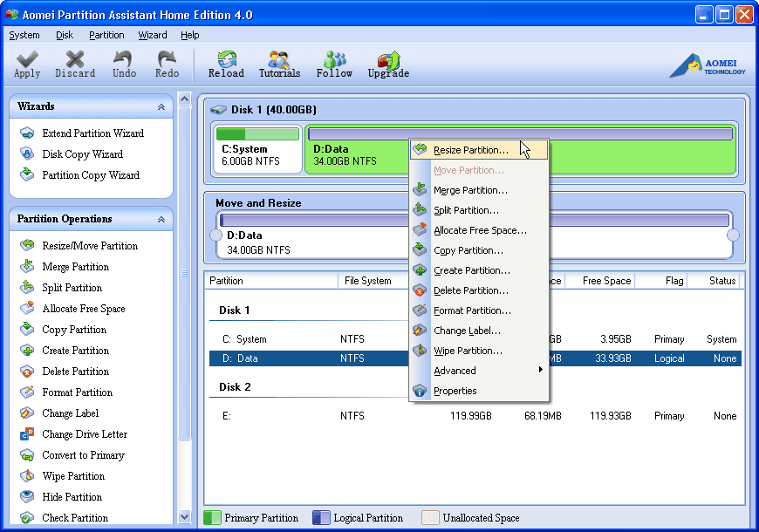
Task: Choose Resize Partition from context menu
Action: (x=470, y=150)
